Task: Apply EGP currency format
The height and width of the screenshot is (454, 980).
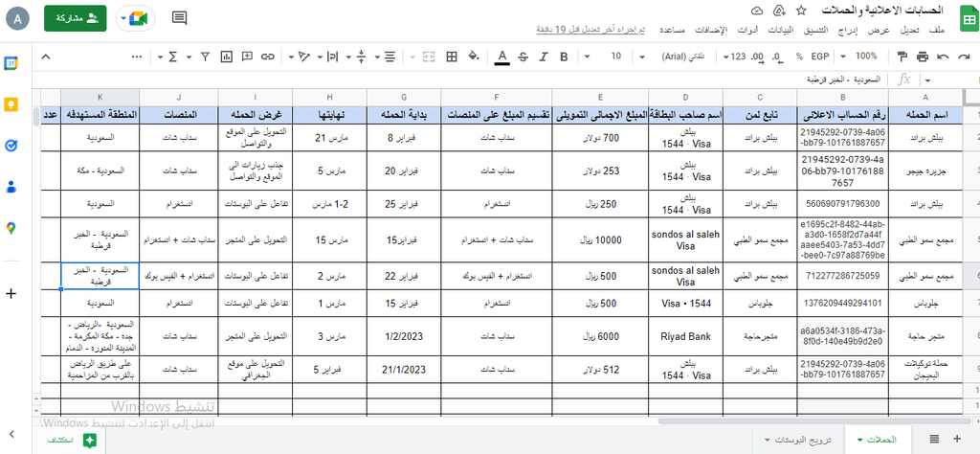Action: (x=819, y=57)
